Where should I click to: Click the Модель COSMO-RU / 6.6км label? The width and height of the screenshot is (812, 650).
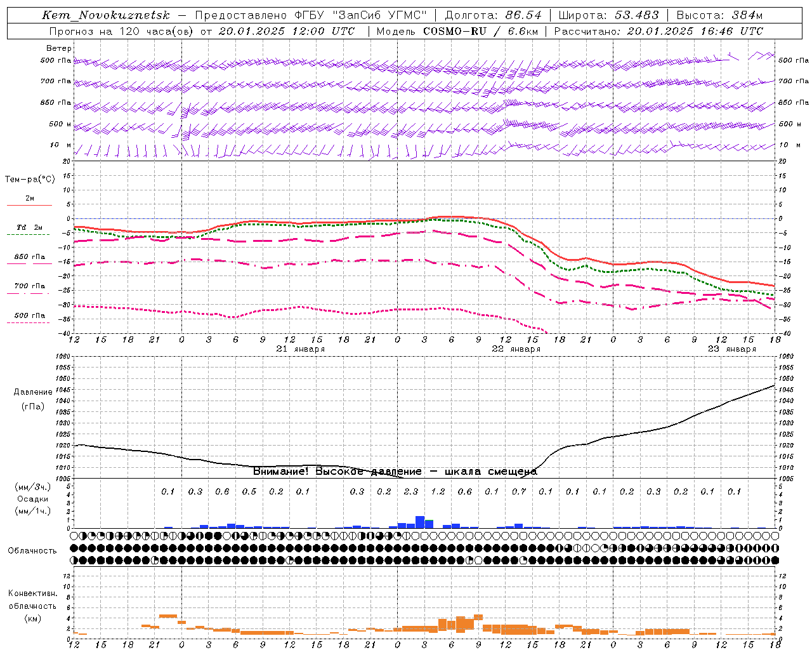pyautogui.click(x=457, y=31)
